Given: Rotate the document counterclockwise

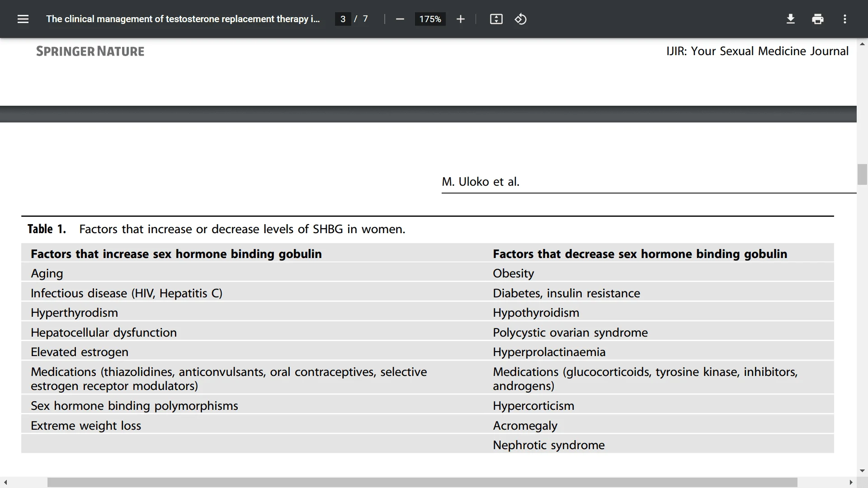Looking at the screenshot, I should click(520, 19).
